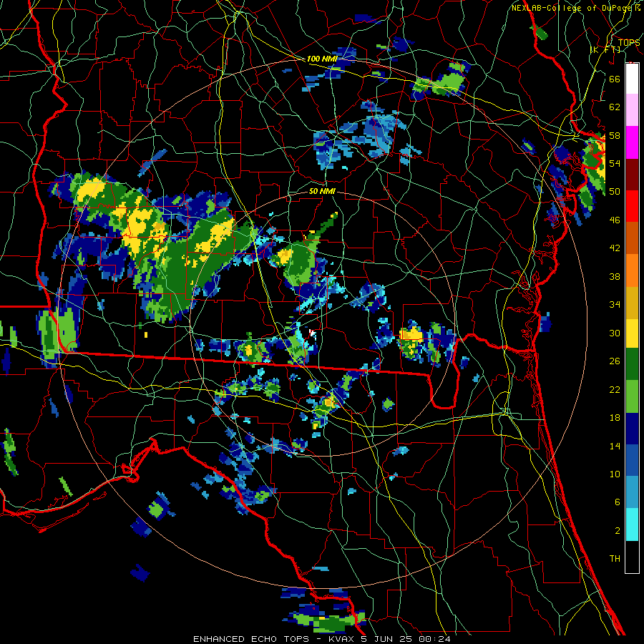Image resolution: width=644 pixels, height=644 pixels.
Task: Choose the light green legend swatch
Action: (632, 396)
